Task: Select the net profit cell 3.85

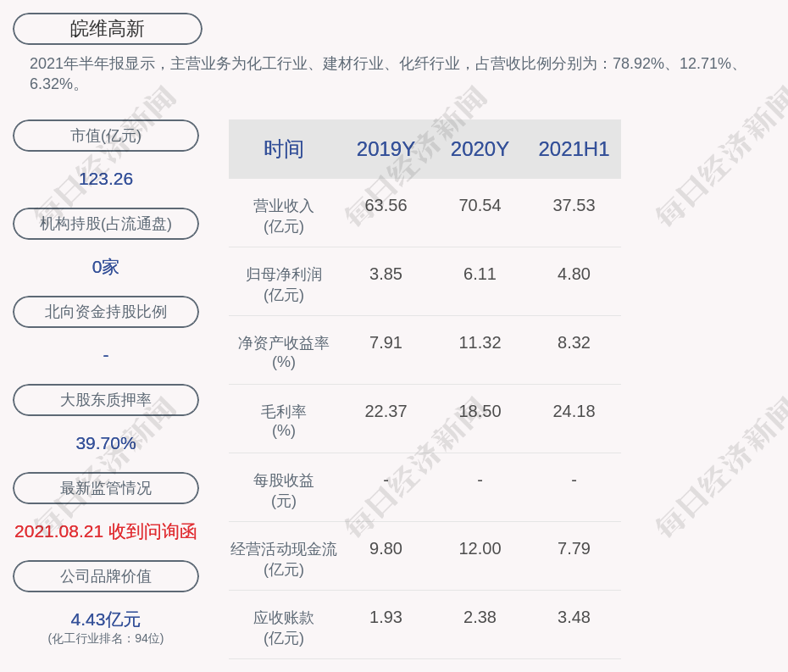Action: 386,274
